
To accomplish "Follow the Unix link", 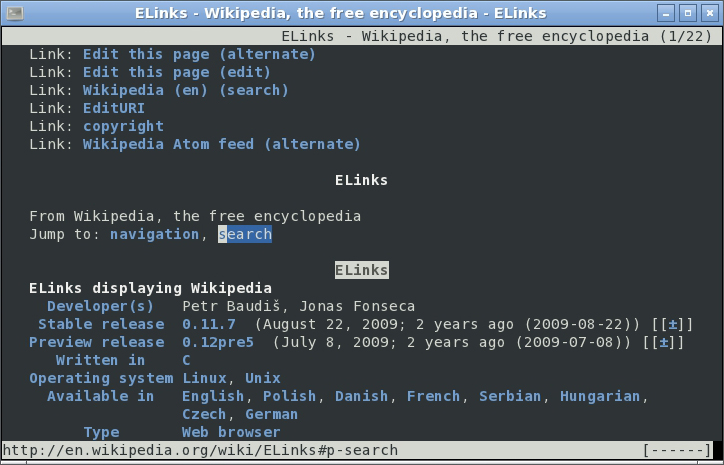I will coord(263,379).
